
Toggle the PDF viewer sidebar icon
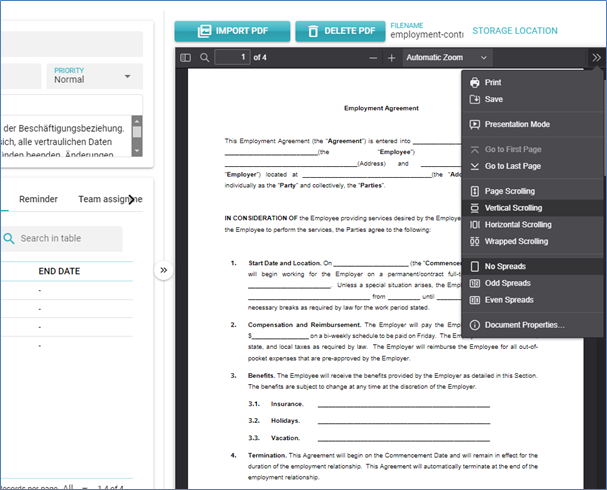(185, 58)
